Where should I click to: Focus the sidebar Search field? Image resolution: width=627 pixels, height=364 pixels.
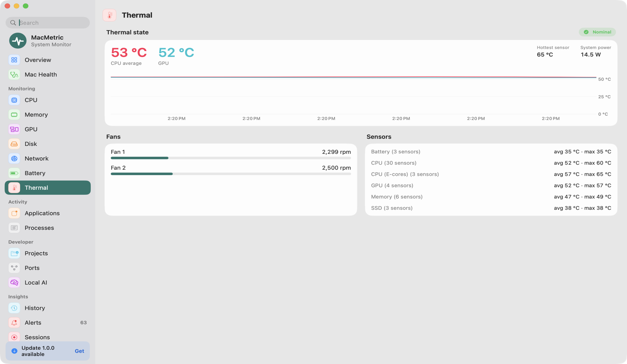click(48, 23)
